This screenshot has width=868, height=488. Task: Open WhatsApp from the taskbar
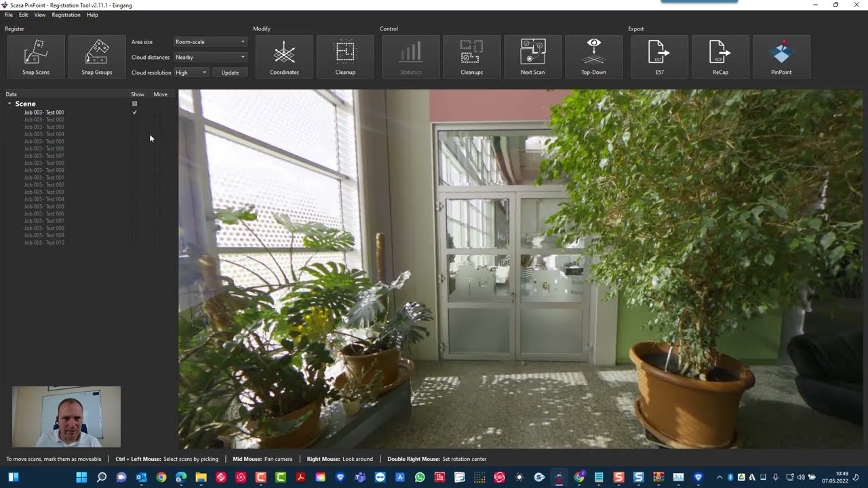(420, 477)
